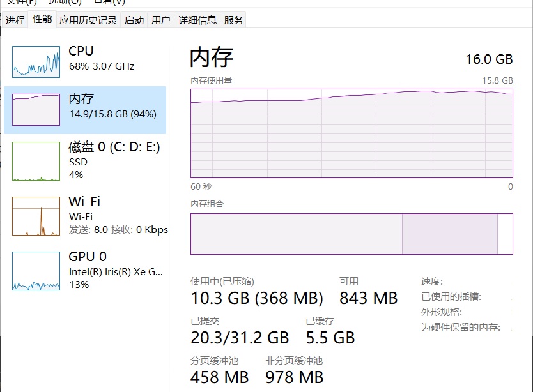Select the 性能 tab
The image size is (533, 392).
42,20
